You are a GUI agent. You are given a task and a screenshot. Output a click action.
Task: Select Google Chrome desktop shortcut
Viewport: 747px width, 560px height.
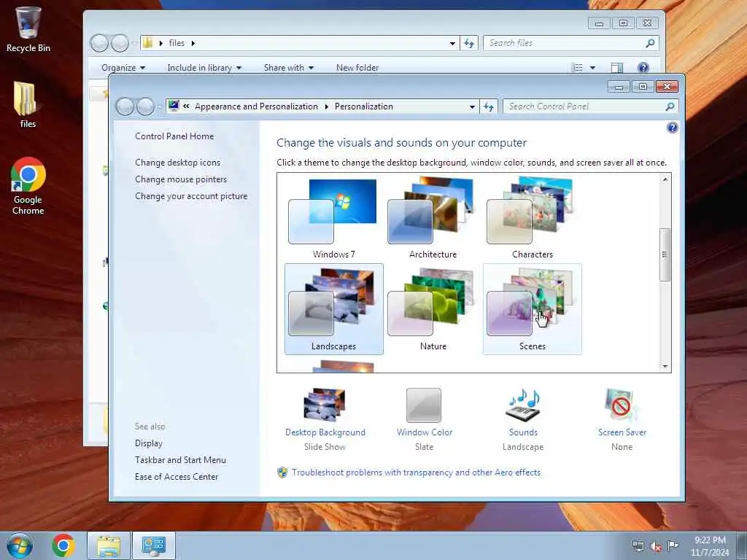pos(28,186)
